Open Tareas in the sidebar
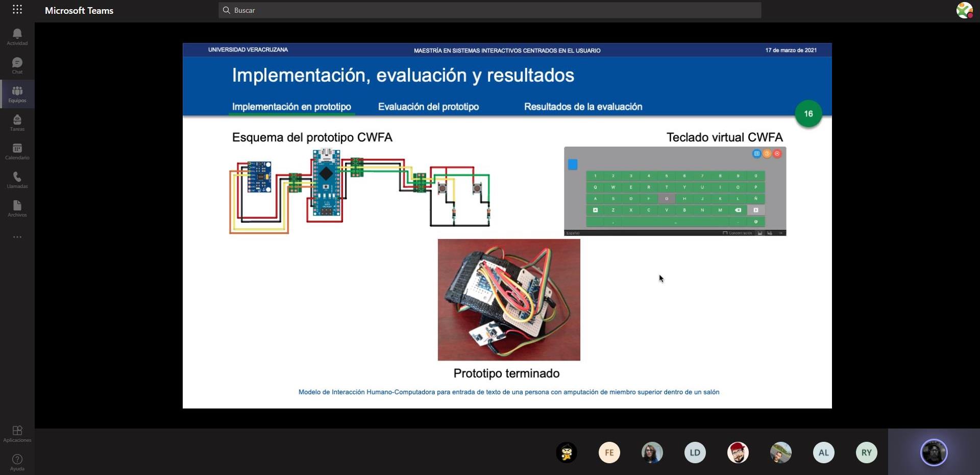Screen dimensions: 980x475 17,123
